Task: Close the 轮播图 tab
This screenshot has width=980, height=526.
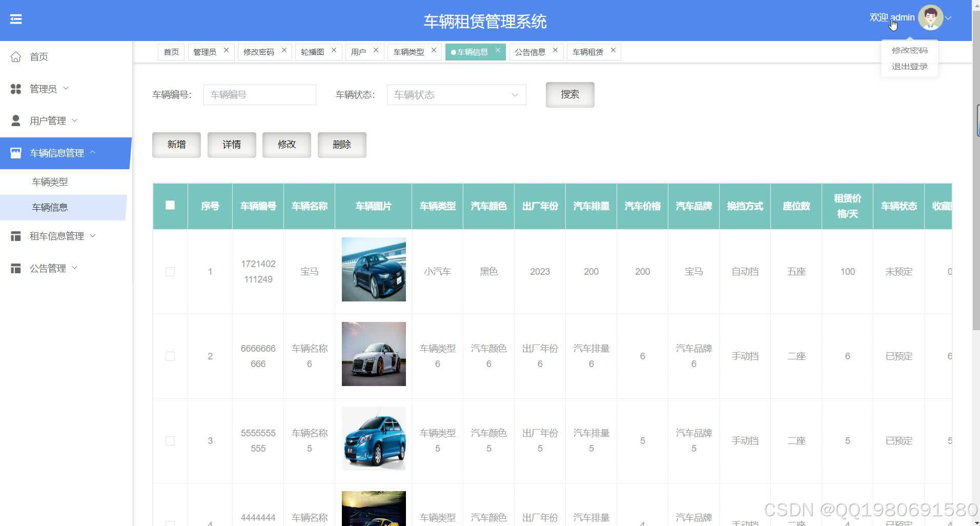Action: tap(334, 49)
